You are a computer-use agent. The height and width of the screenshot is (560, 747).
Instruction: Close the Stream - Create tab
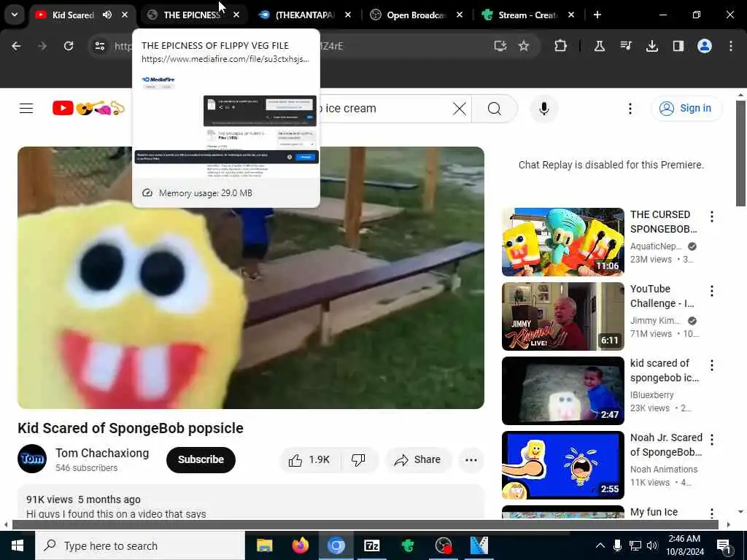571,15
